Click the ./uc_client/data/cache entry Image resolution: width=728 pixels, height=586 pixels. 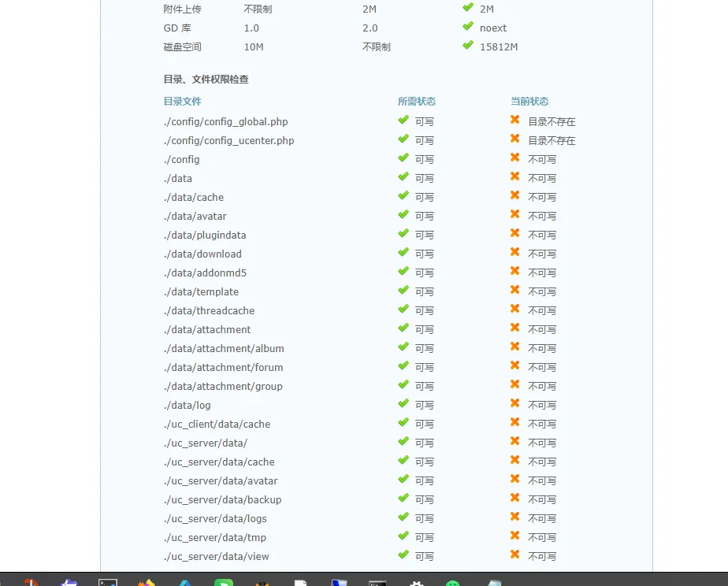click(217, 424)
